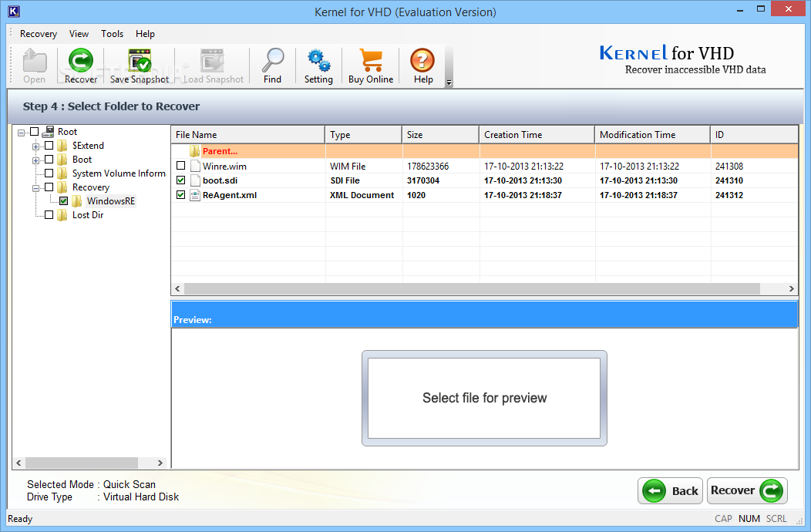
Task: Check the System Volume Inform checkbox
Action: (x=49, y=173)
